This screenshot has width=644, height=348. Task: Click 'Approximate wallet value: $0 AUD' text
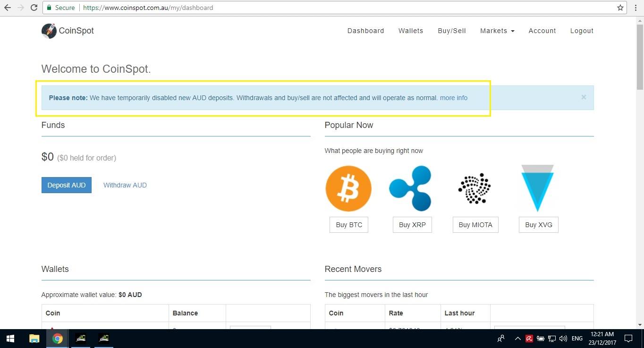click(x=92, y=295)
